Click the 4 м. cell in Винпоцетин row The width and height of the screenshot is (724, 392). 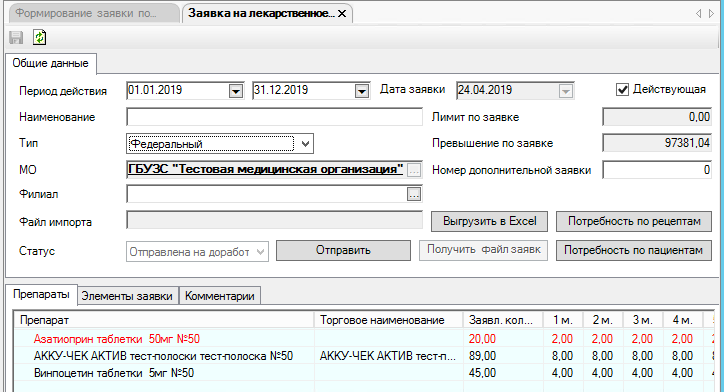click(x=682, y=373)
